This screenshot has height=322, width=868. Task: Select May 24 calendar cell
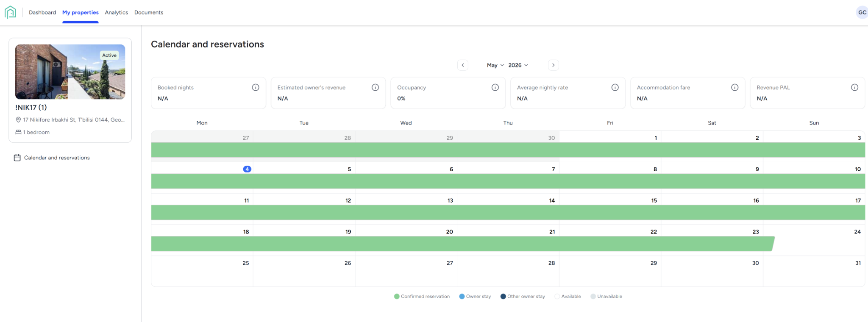coord(814,240)
